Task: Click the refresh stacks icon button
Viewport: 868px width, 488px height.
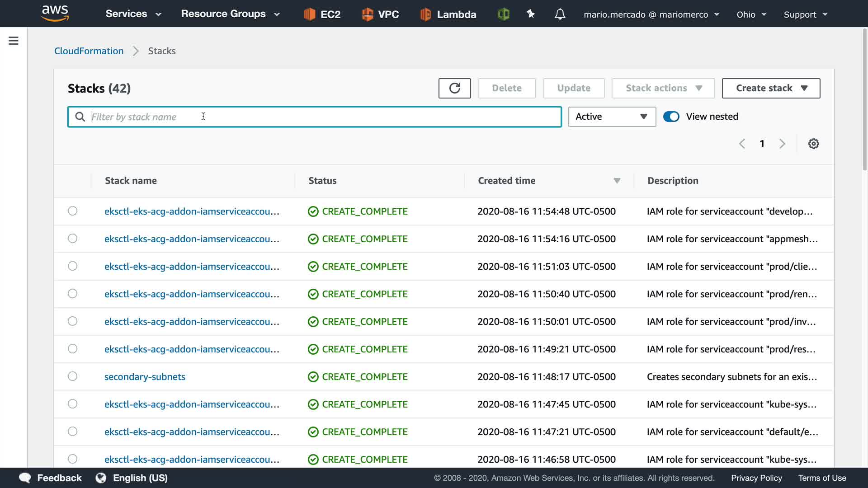Action: 454,88
